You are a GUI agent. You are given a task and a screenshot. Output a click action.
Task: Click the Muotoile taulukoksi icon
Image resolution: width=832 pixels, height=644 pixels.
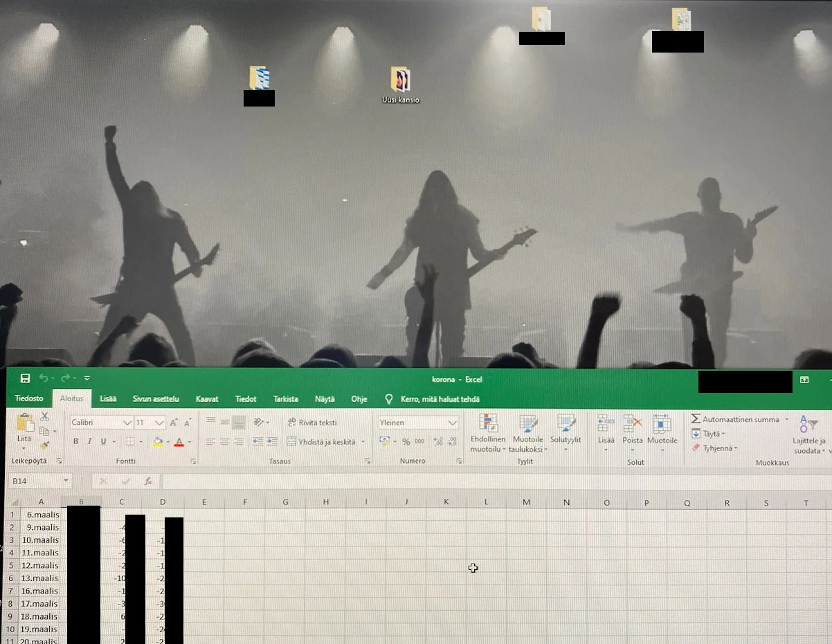(x=528, y=423)
